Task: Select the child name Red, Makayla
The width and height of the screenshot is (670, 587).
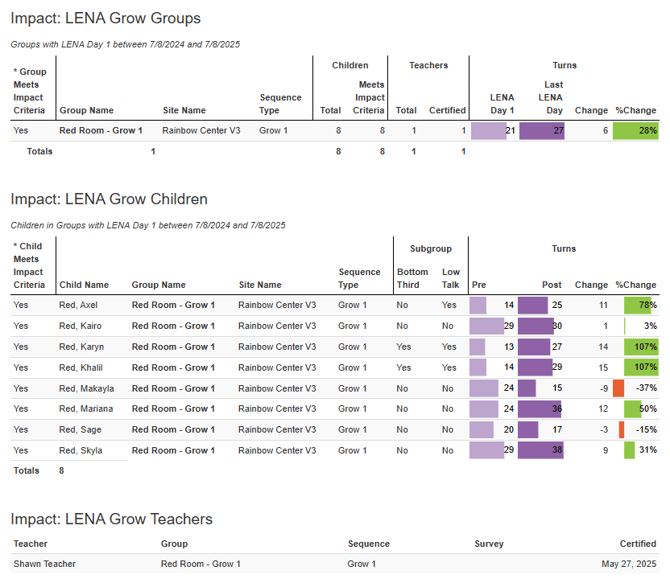Action: coord(85,388)
